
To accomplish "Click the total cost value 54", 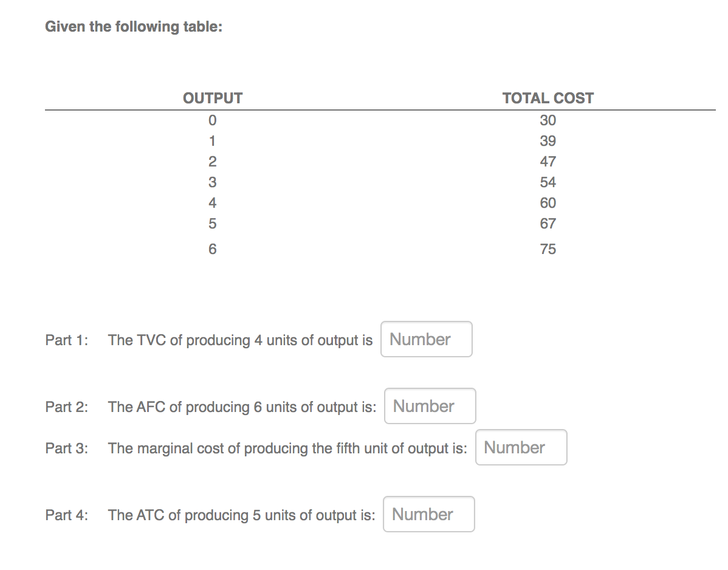I will (548, 182).
